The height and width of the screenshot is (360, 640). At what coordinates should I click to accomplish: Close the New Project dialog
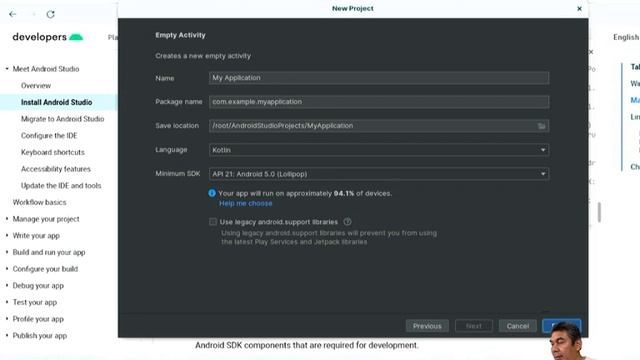[x=579, y=9]
